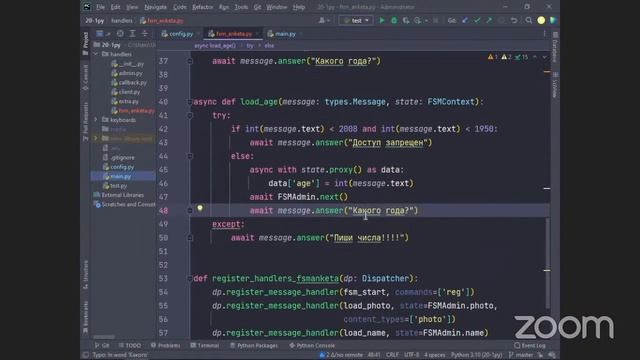Open the Structure side tab
Viewport: 640px width, 360px height.
pyautogui.click(x=85, y=275)
